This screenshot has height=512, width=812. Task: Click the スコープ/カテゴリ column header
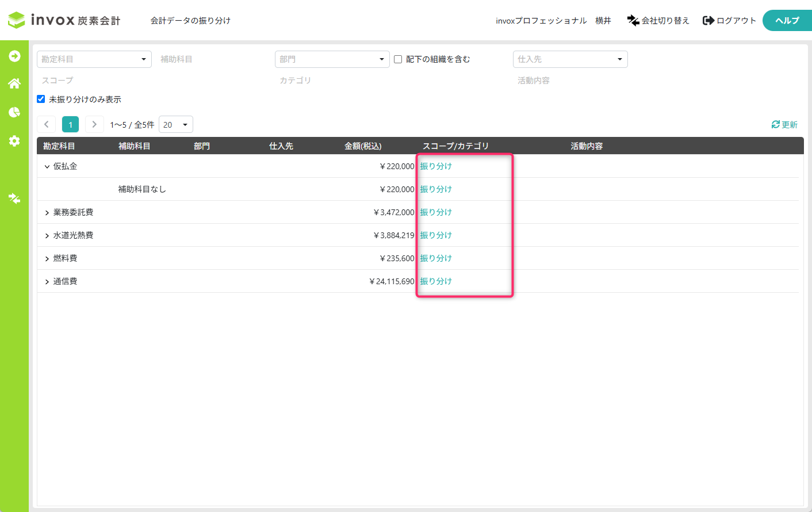coord(455,146)
